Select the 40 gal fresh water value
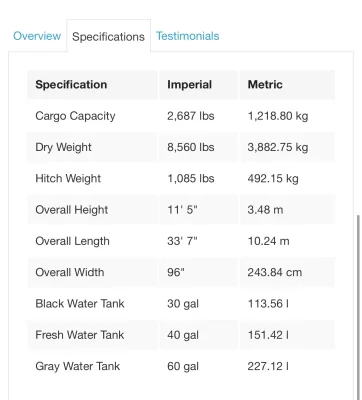The width and height of the screenshot is (362, 400). 183,335
